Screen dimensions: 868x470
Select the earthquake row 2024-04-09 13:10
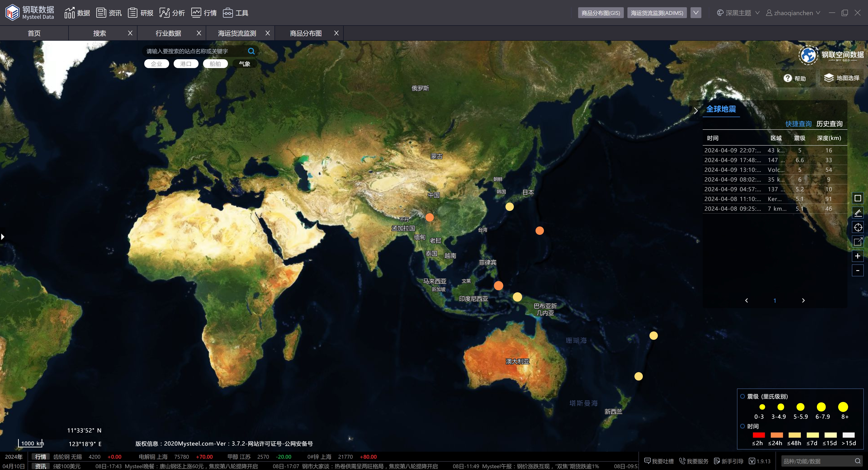[x=775, y=170]
